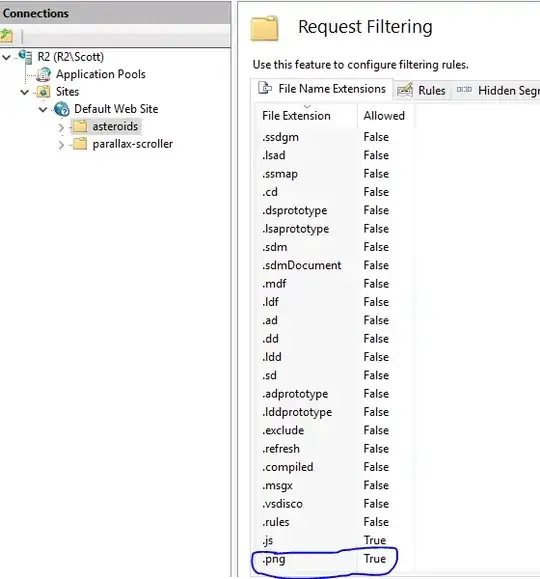Select the .sd extension row
This screenshot has width=540, height=579.
point(334,376)
